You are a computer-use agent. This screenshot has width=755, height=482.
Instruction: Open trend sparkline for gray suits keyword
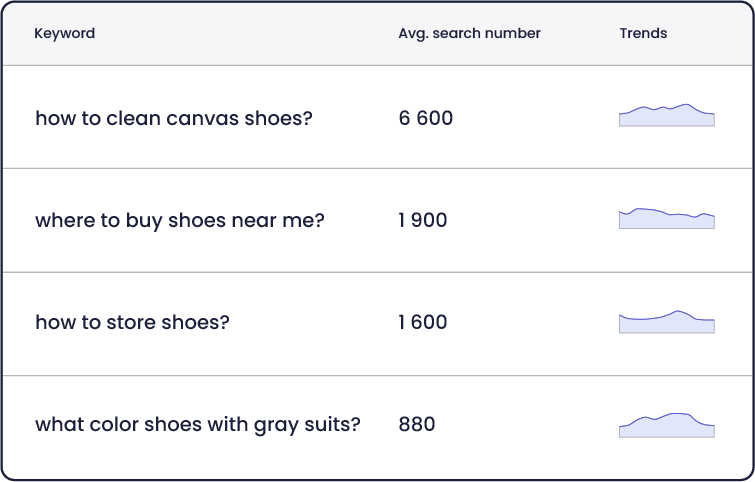[x=666, y=425]
